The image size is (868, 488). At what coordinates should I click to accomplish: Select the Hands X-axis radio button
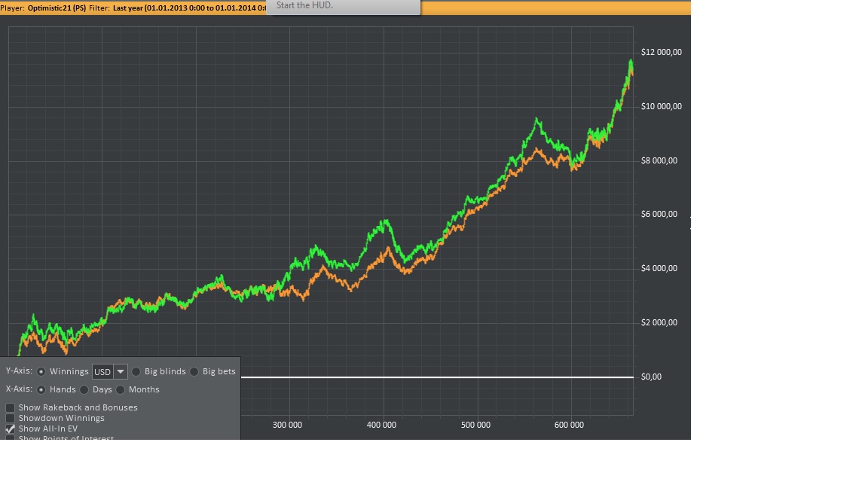point(41,389)
